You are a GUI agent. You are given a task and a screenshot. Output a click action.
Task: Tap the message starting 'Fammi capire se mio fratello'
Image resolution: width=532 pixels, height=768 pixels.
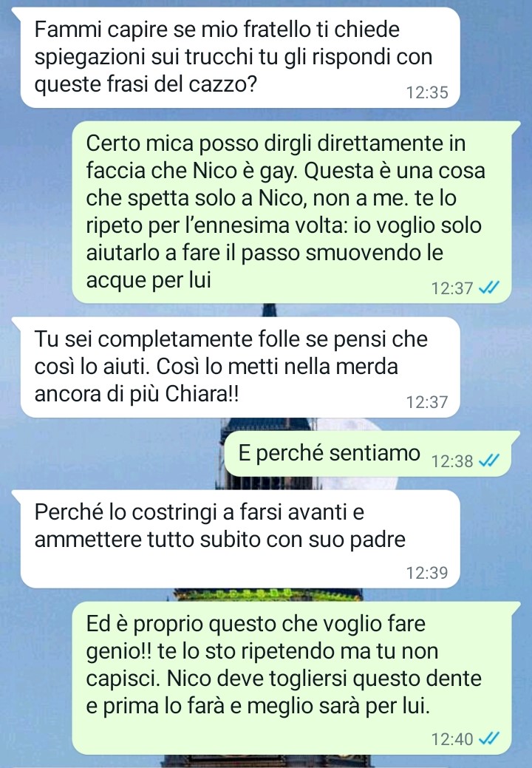point(240,58)
